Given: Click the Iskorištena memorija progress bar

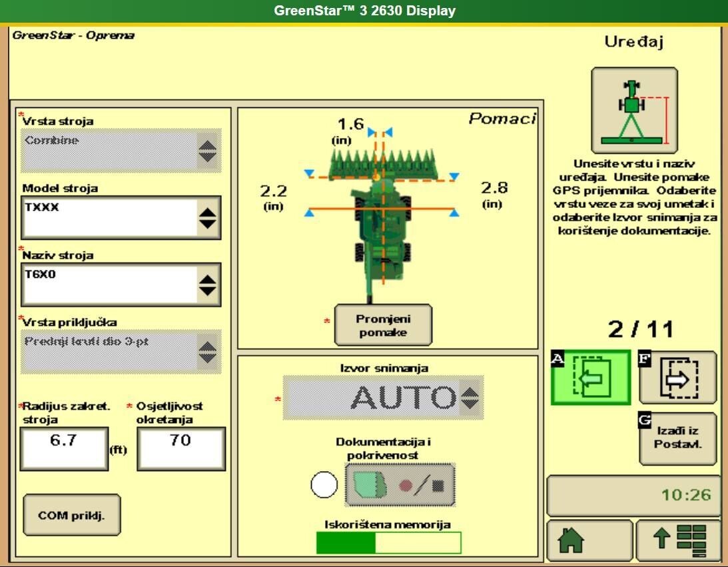Looking at the screenshot, I should [388, 542].
